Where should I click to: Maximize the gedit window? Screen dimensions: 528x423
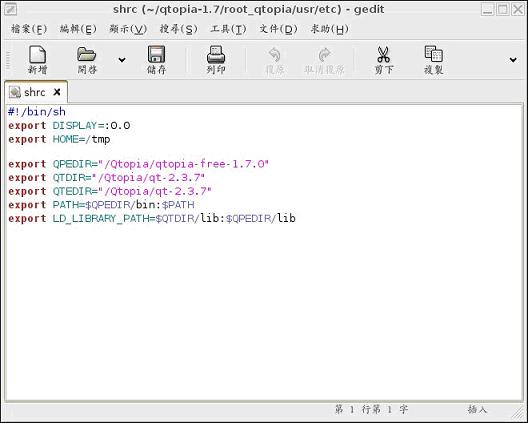[503, 9]
